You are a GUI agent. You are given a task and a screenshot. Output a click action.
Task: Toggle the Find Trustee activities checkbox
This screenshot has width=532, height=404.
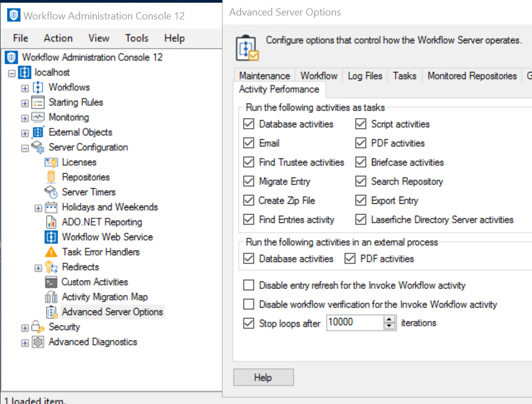[x=249, y=162]
